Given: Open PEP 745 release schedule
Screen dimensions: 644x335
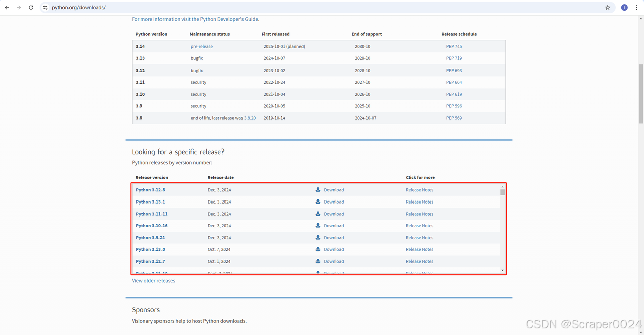Looking at the screenshot, I should coord(454,46).
